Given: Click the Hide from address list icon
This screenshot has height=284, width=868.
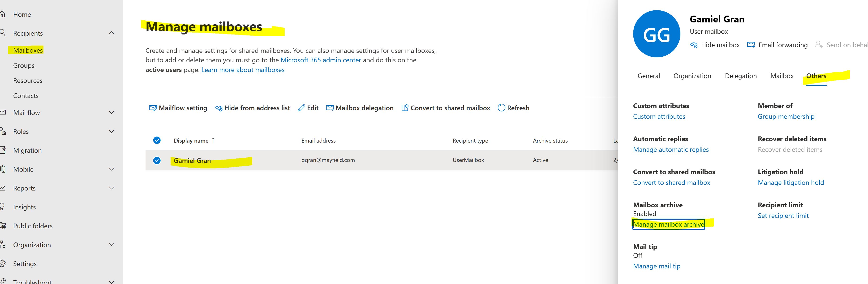Looking at the screenshot, I should point(219,108).
